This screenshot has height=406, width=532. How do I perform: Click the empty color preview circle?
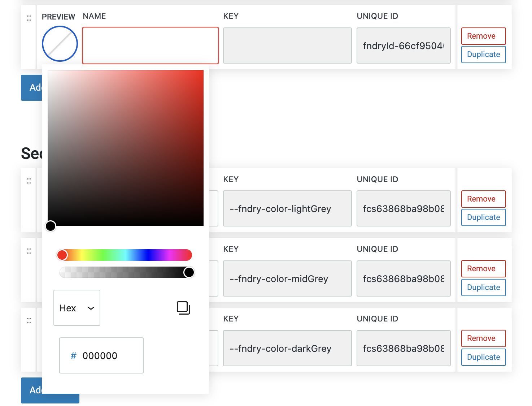pyautogui.click(x=60, y=44)
